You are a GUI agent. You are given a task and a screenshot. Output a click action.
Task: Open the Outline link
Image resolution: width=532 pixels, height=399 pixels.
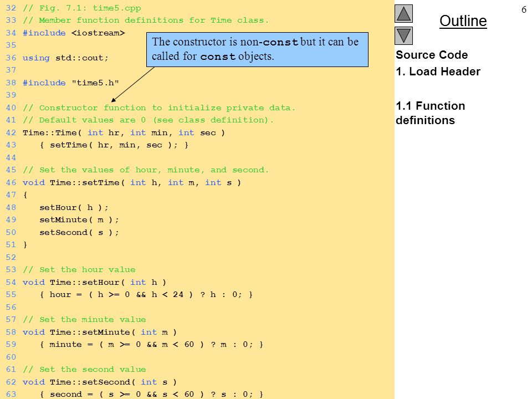pyautogui.click(x=463, y=21)
